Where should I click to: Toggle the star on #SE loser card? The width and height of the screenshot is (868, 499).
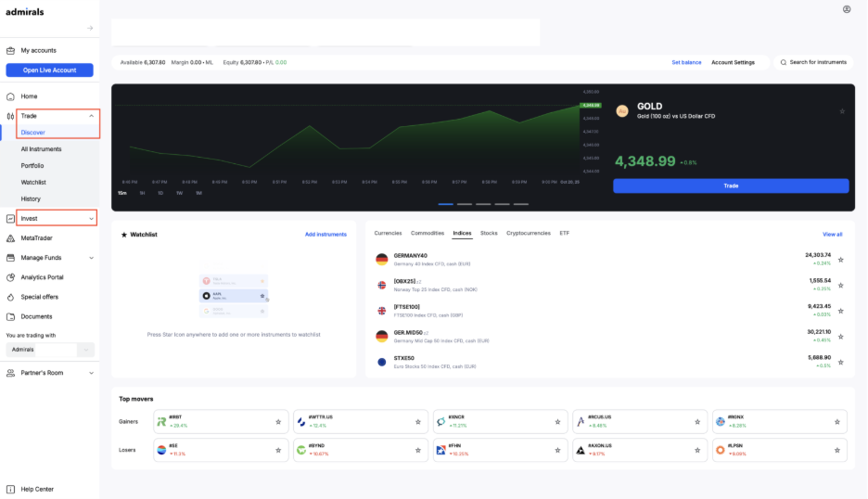(278, 450)
